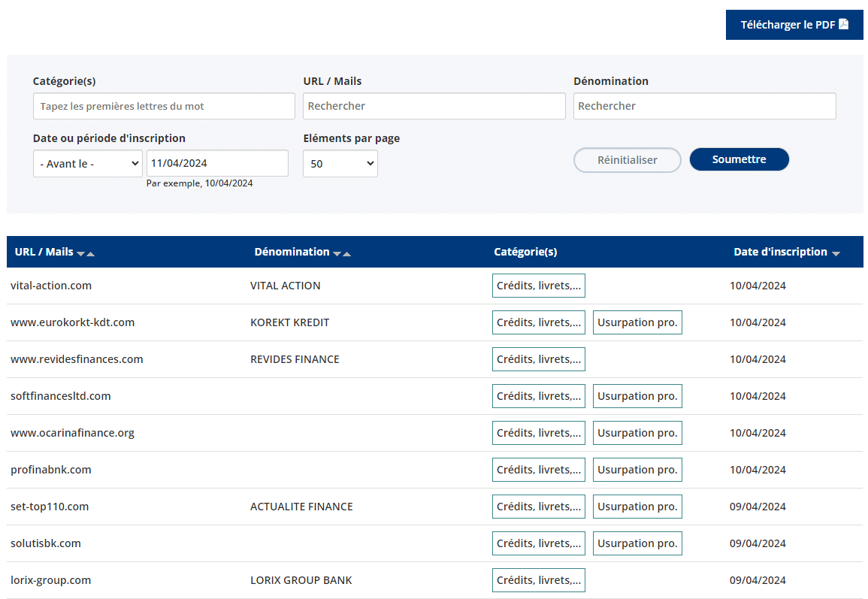Click the 10/04/2024 date for vital-action.com
This screenshot has height=599, width=868.
[758, 286]
